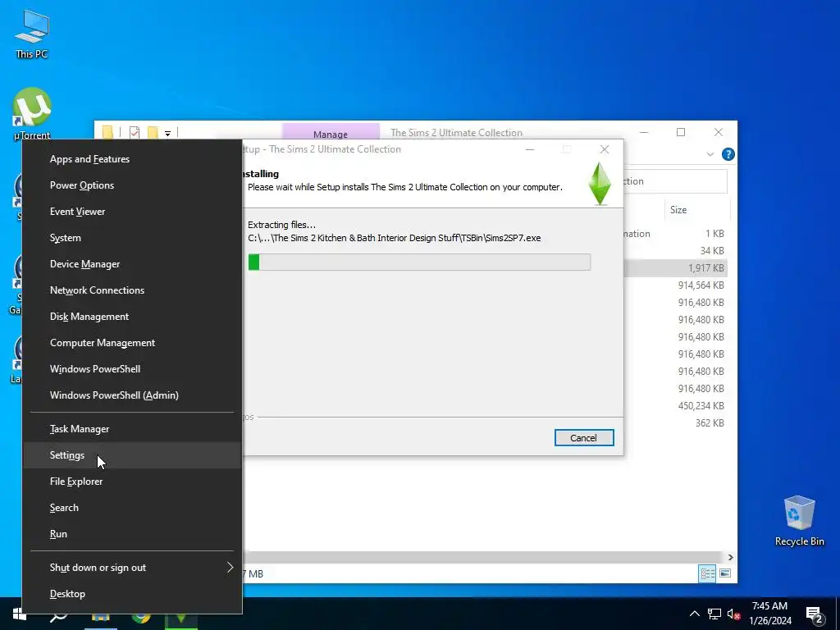Screen dimensions: 840x630
Task: Click in the Explorer search box
Action: pos(675,181)
